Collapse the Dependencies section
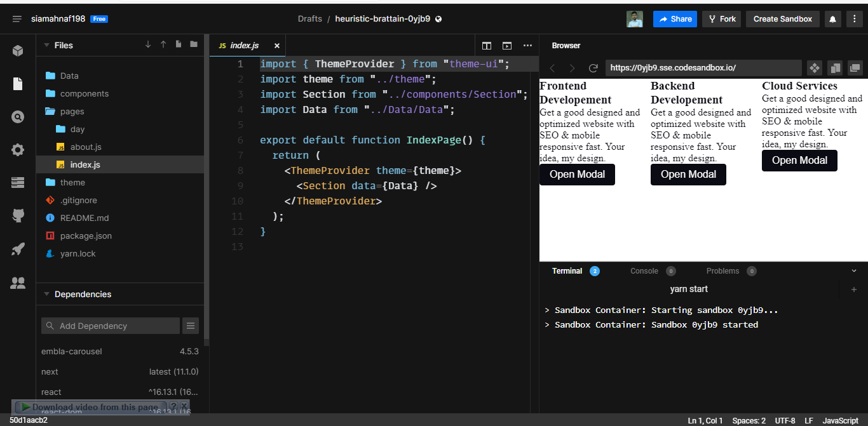The width and height of the screenshot is (868, 426). point(46,294)
